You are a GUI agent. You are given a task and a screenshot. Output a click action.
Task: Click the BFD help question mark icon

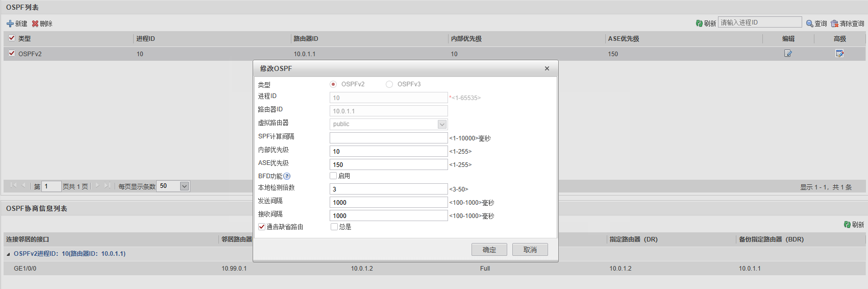tap(287, 176)
